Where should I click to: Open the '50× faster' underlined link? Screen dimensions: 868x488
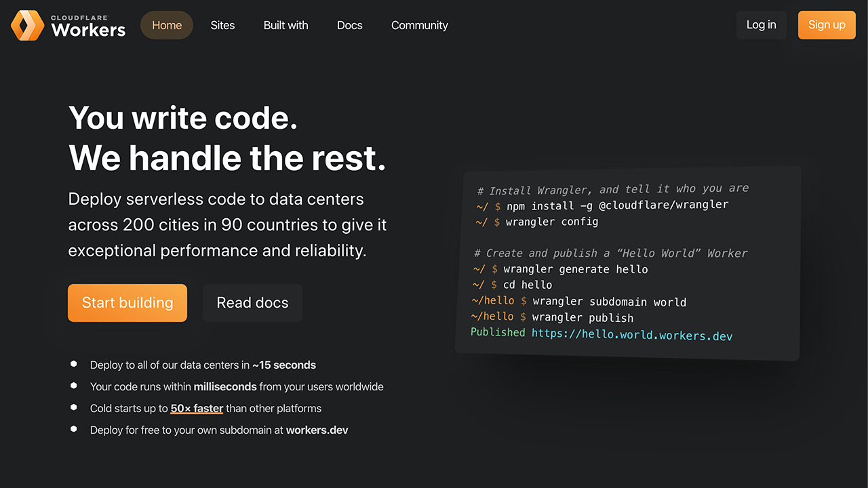pos(197,408)
